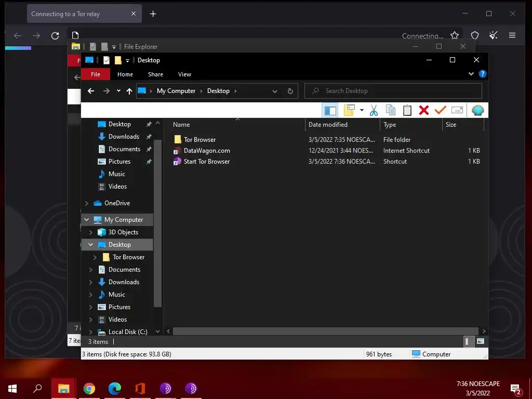Click My Computer in the address breadcrumb
The height and width of the screenshot is (399, 532).
point(176,91)
